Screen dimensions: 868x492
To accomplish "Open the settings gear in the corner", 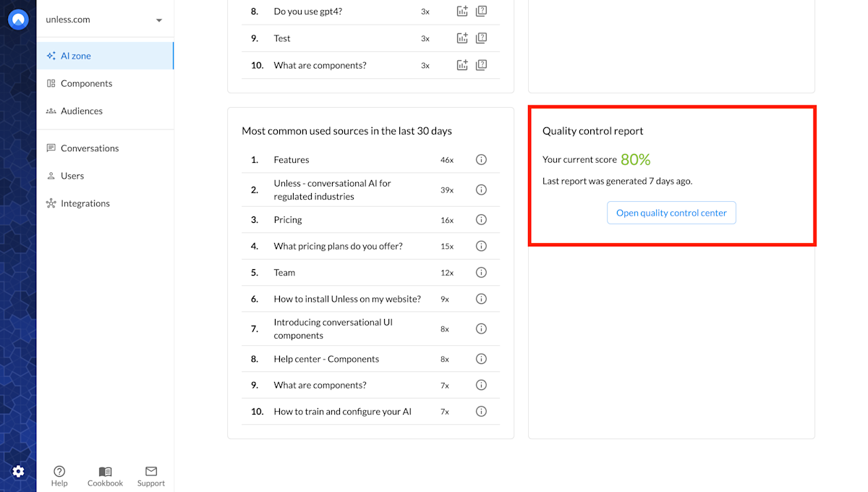I will (18, 471).
